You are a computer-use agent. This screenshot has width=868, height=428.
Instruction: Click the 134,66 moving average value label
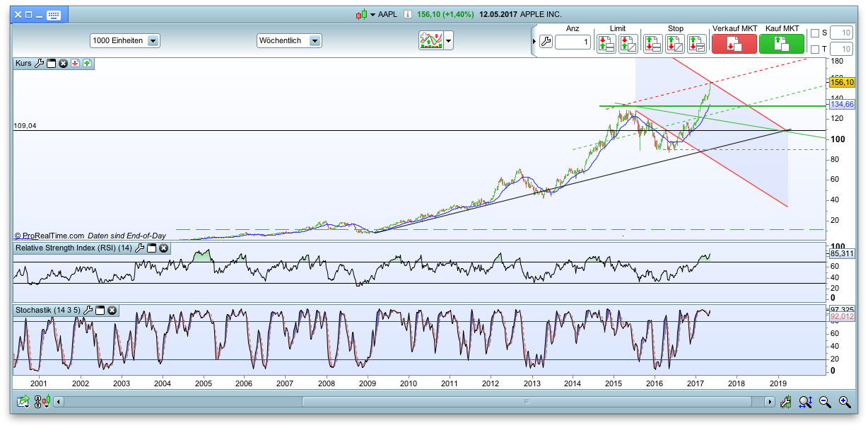[841, 105]
